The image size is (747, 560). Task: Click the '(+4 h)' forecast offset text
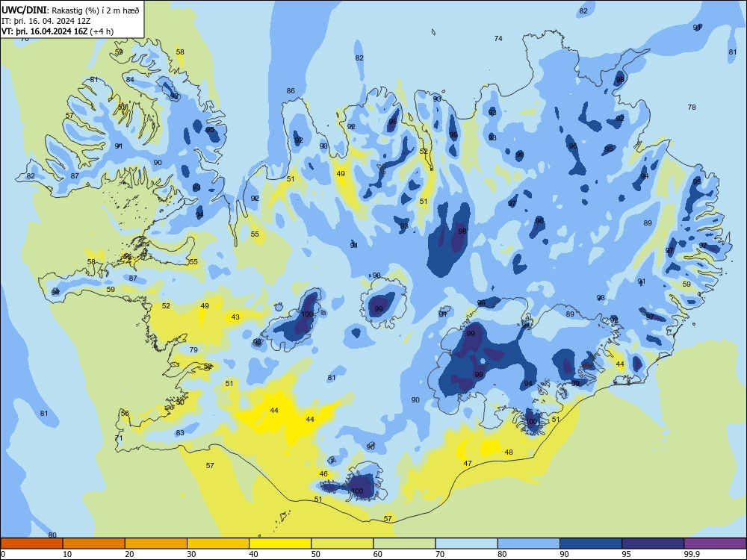pyautogui.click(x=102, y=31)
